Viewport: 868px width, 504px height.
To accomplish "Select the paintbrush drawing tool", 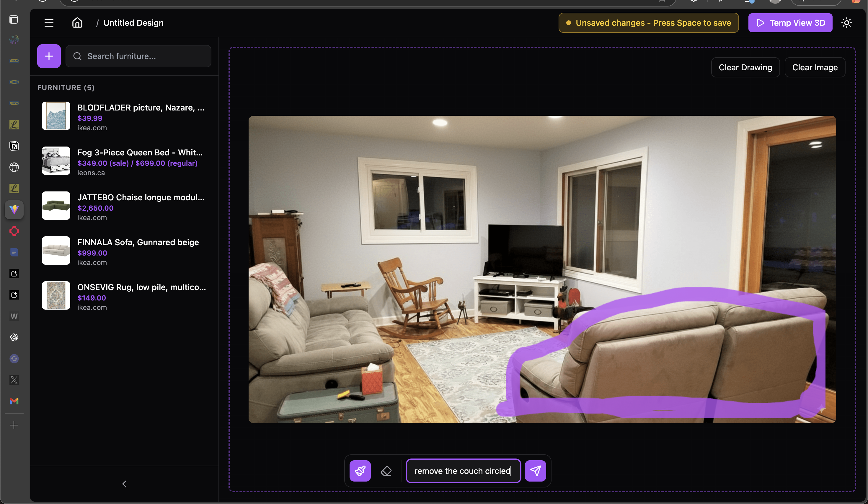I will point(360,471).
